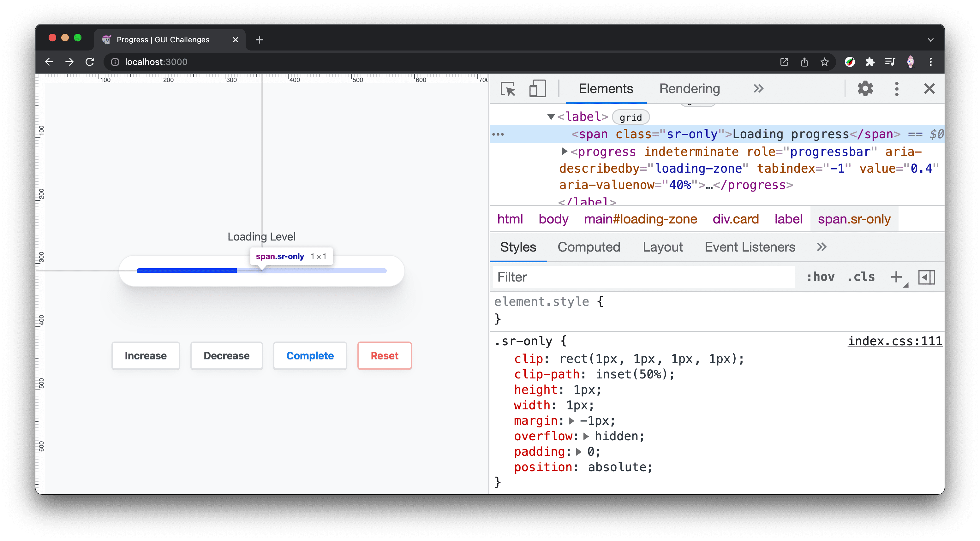Toggle the new style rule button
Image resolution: width=980 pixels, height=541 pixels.
point(897,276)
